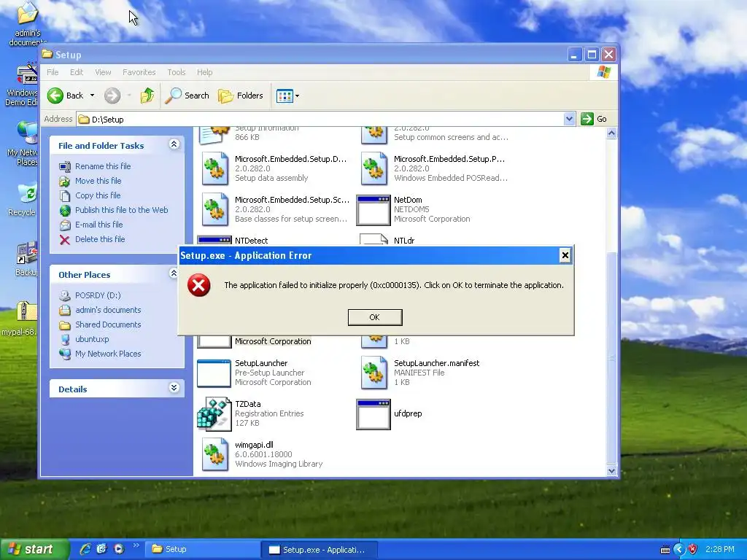The width and height of the screenshot is (747, 560).
Task: Switch to the Setup folder taskbar button
Action: [x=202, y=549]
